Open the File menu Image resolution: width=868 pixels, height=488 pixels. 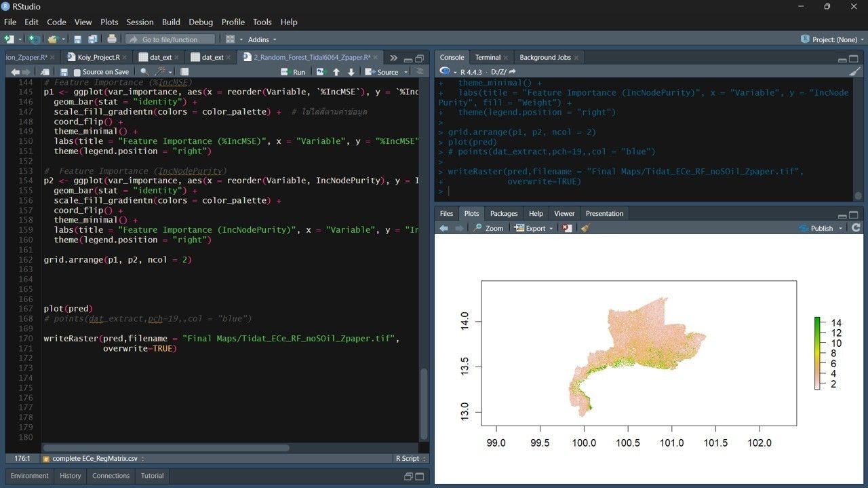pyautogui.click(x=10, y=22)
